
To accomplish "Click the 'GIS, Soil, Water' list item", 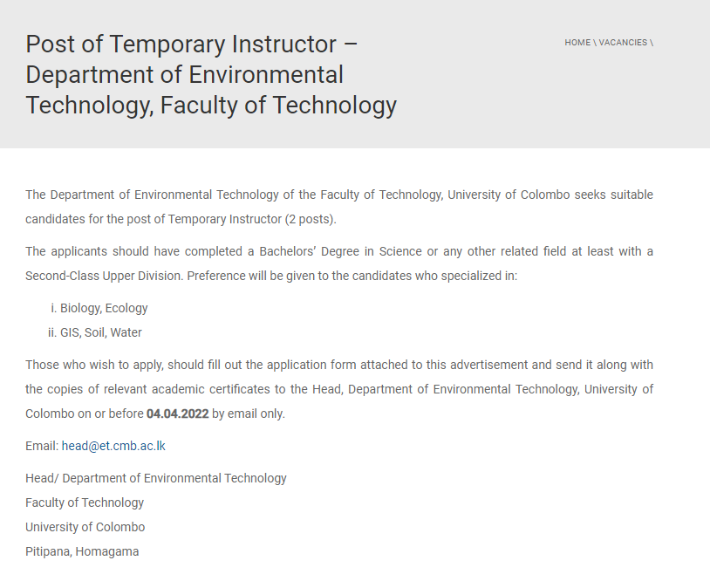I will click(100, 332).
